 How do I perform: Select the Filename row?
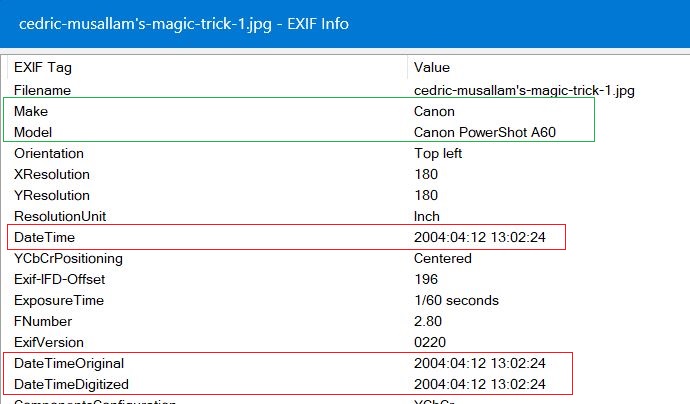coord(348,90)
